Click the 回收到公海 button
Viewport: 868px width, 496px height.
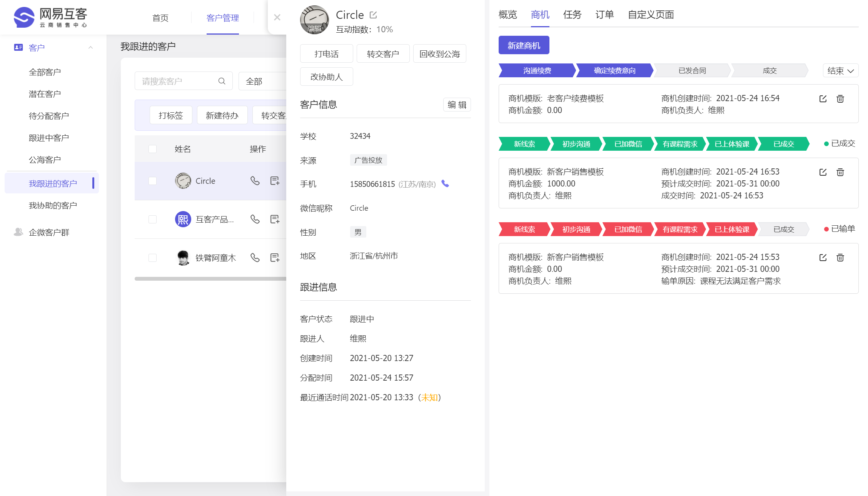439,54
